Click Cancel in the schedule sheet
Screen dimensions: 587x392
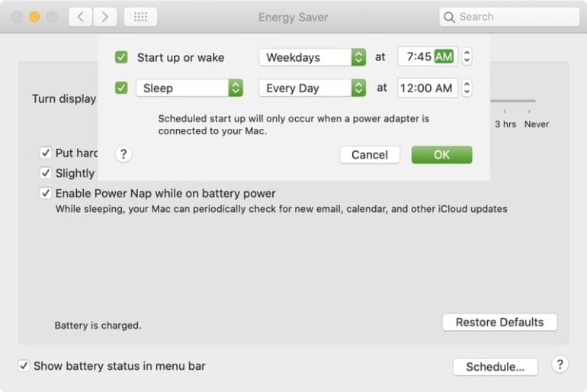(370, 155)
